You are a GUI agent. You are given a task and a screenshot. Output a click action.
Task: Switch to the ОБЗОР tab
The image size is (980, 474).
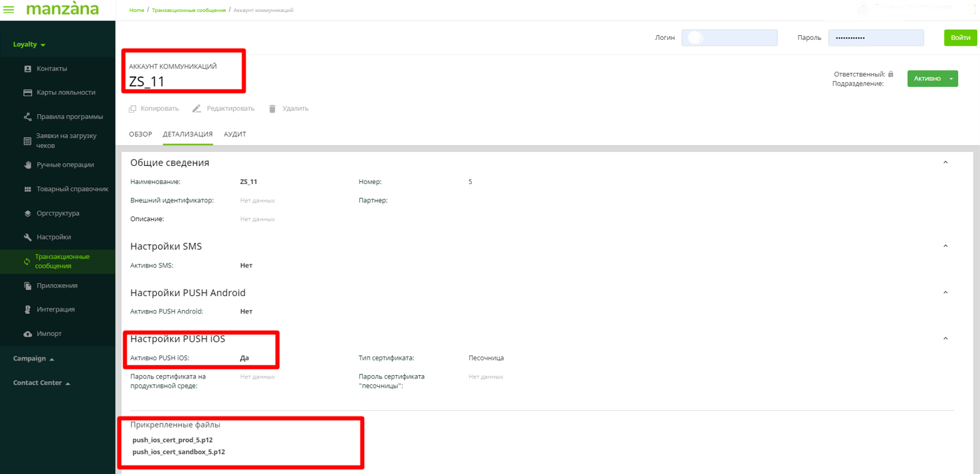[x=140, y=134]
